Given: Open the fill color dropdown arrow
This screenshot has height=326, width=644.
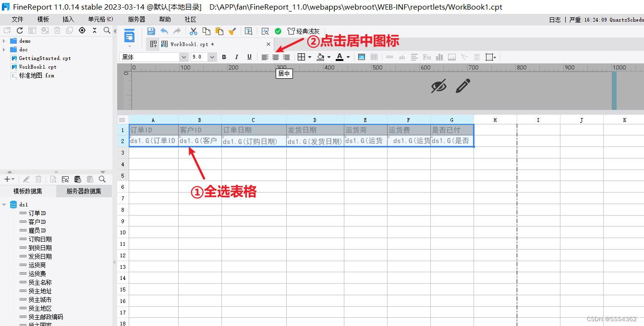Looking at the screenshot, I should pos(329,57).
